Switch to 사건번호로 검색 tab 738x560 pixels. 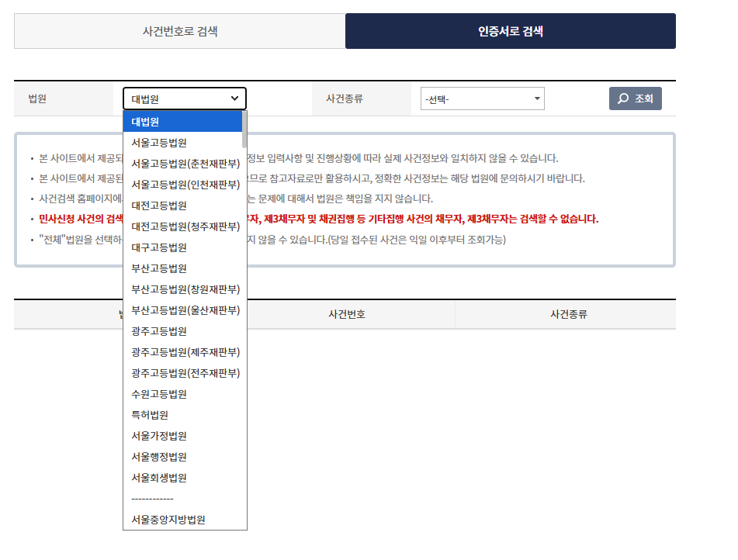tap(180, 31)
